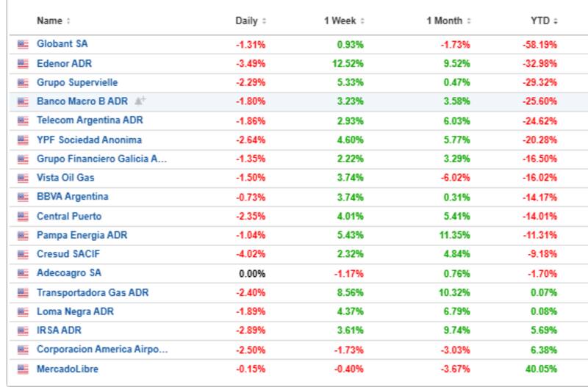Click the flag icon beside YPF Sociedad Anonima
The width and height of the screenshot is (588, 387).
coord(23,140)
